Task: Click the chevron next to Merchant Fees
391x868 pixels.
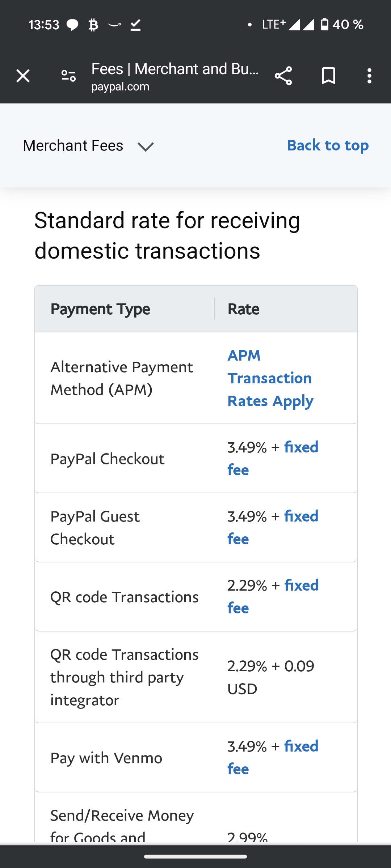Action: click(x=146, y=146)
